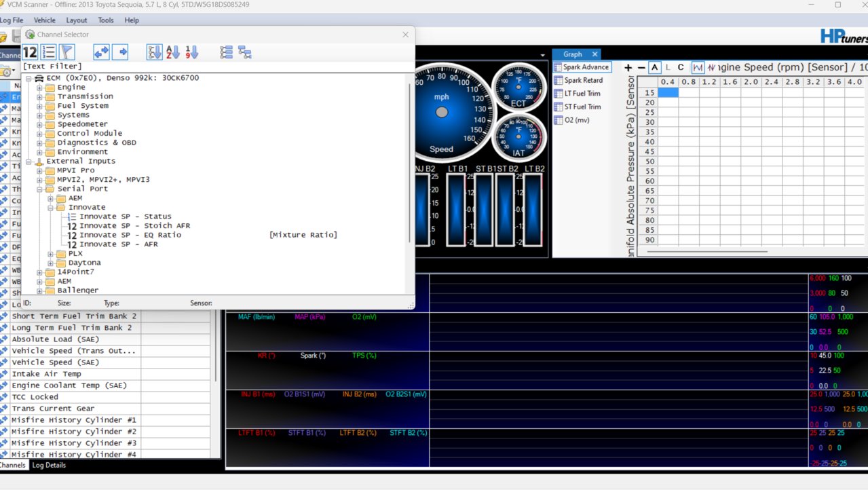Screen dimensions: 868x490
Task: Click the plus button in Graph toolbar
Action: click(x=628, y=67)
